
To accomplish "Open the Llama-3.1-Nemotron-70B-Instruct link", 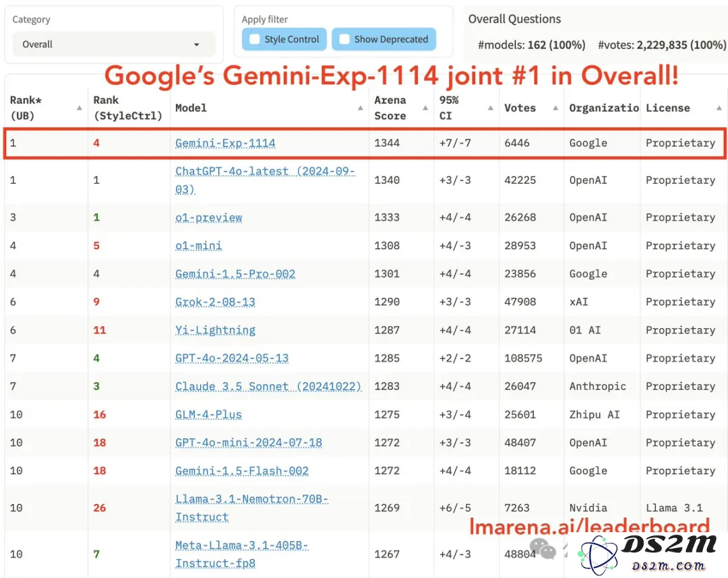I will point(251,508).
